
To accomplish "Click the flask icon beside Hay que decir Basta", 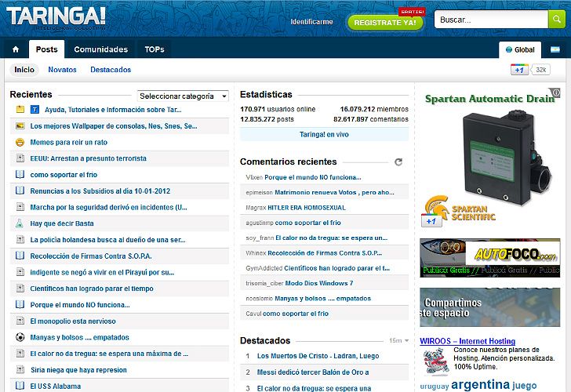I will click(x=20, y=223).
